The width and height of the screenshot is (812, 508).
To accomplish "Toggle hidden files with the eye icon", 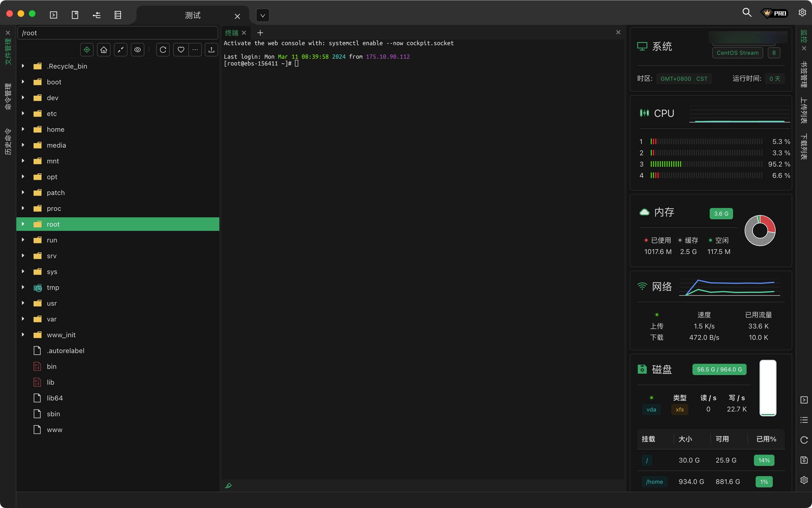I will pos(138,50).
